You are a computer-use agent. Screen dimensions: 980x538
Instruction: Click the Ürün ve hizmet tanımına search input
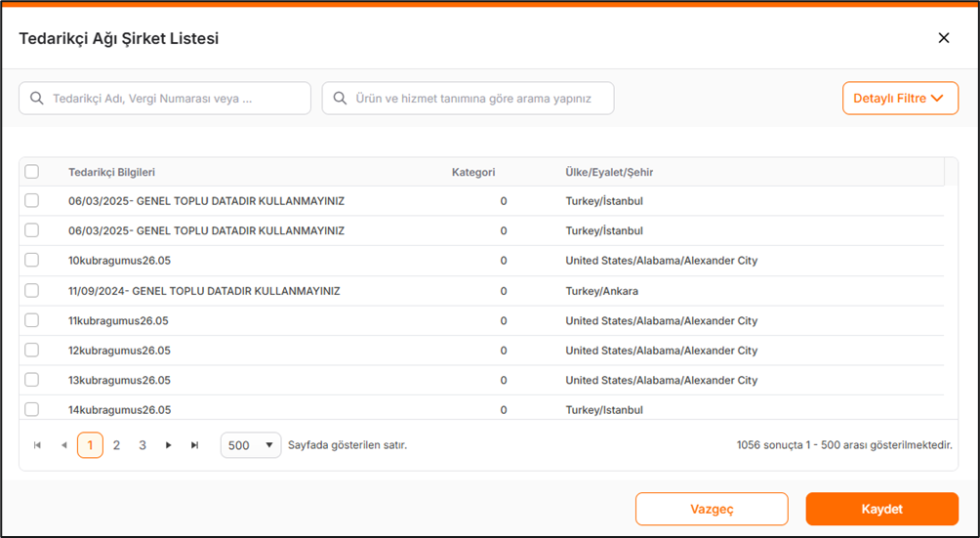point(478,99)
